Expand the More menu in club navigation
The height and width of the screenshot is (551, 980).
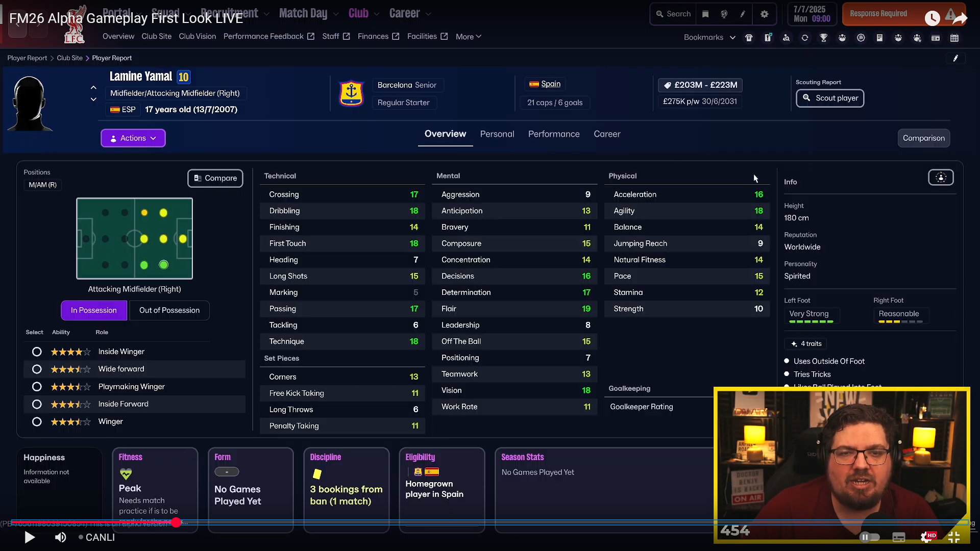point(468,37)
